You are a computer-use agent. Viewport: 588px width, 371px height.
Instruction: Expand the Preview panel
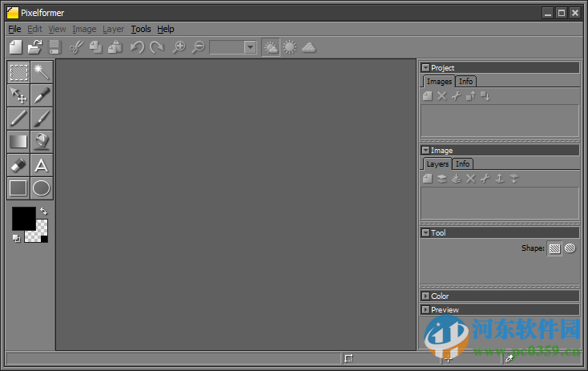[425, 310]
